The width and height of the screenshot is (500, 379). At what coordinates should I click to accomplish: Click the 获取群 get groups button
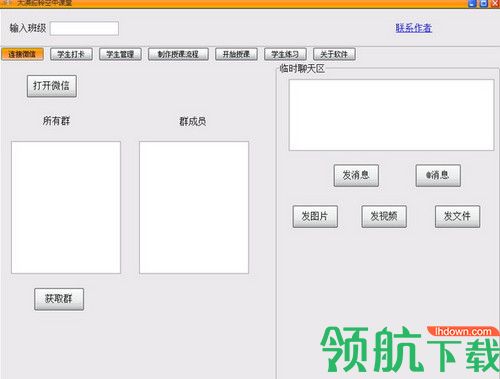(59, 299)
